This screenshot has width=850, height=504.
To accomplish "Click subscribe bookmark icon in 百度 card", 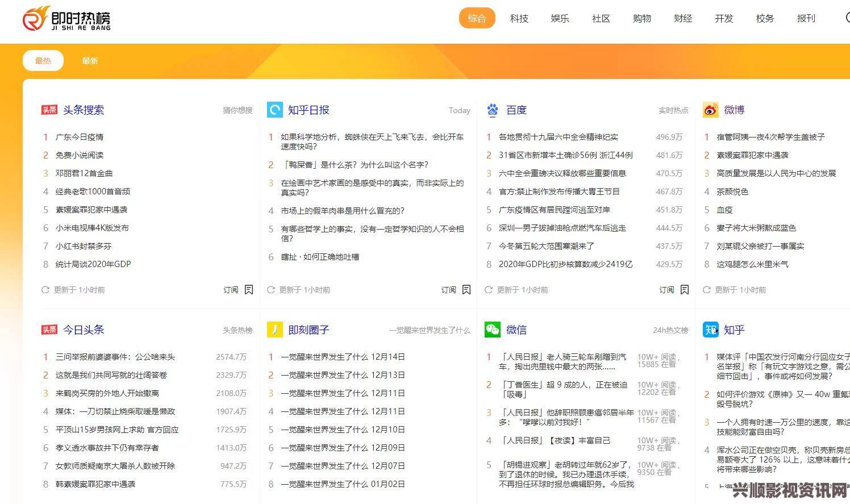I will (685, 290).
